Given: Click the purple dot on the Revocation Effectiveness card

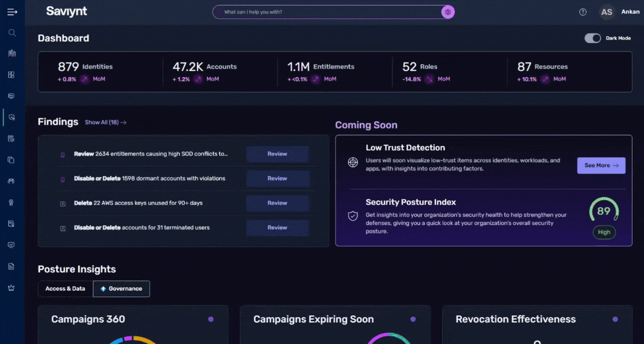Looking at the screenshot, I should pyautogui.click(x=615, y=319).
